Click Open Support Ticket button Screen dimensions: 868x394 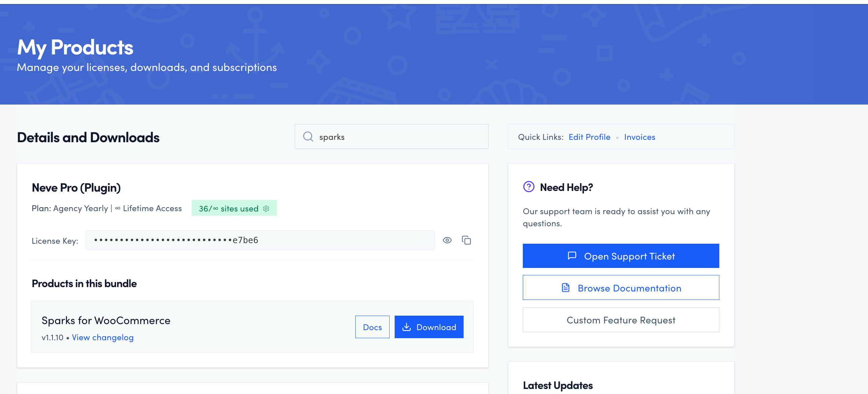[621, 256]
